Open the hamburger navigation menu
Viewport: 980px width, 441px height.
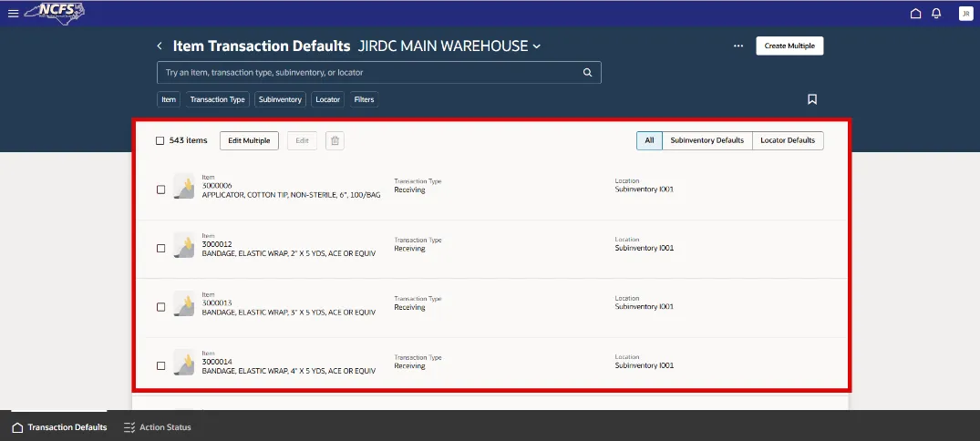tap(13, 13)
